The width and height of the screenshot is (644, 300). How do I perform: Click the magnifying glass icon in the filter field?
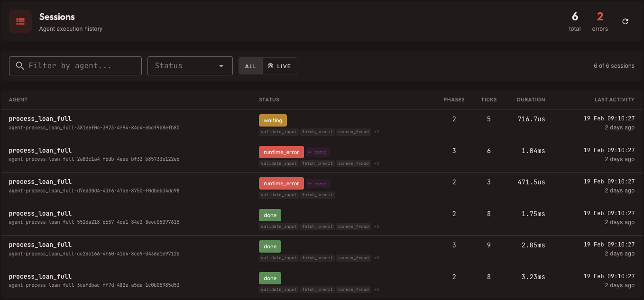pyautogui.click(x=19, y=65)
